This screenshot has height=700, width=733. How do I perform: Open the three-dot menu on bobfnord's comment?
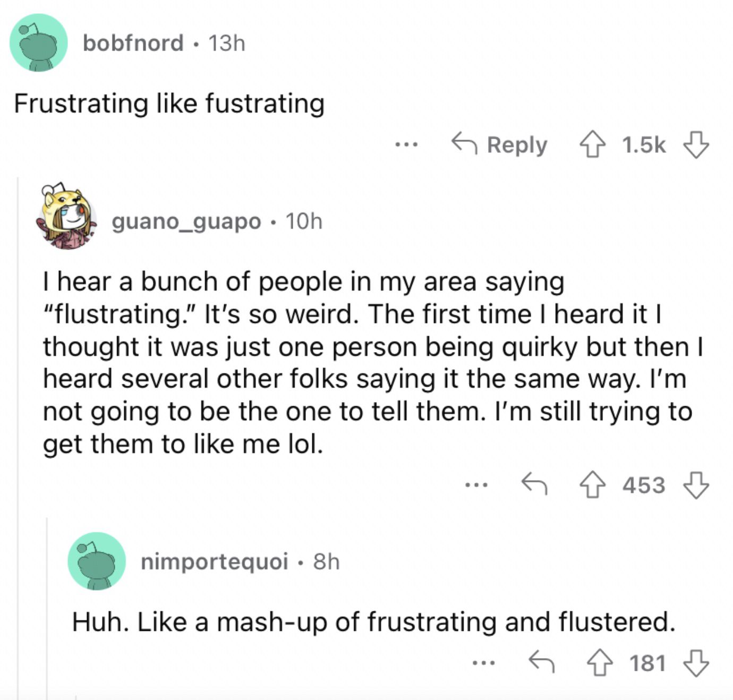pyautogui.click(x=406, y=144)
